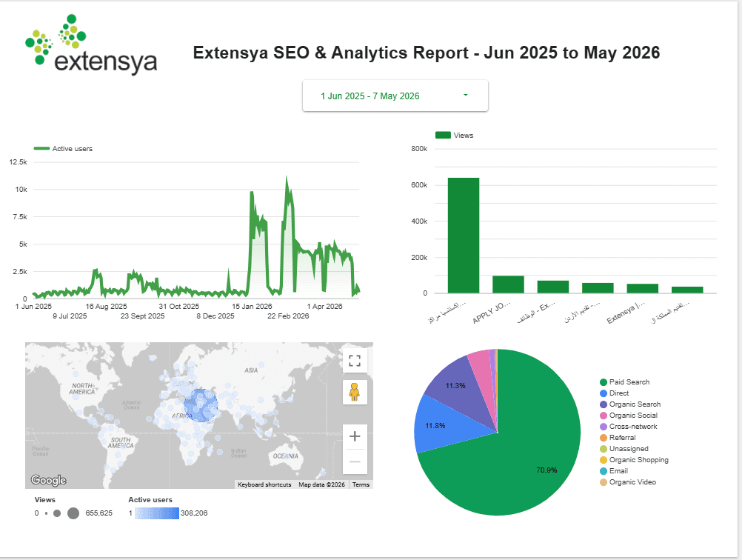Select Email in the pie legend
The height and width of the screenshot is (560, 742).
tap(613, 471)
